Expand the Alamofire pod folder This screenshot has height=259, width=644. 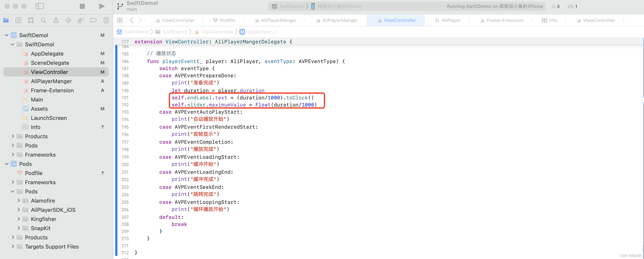click(19, 201)
